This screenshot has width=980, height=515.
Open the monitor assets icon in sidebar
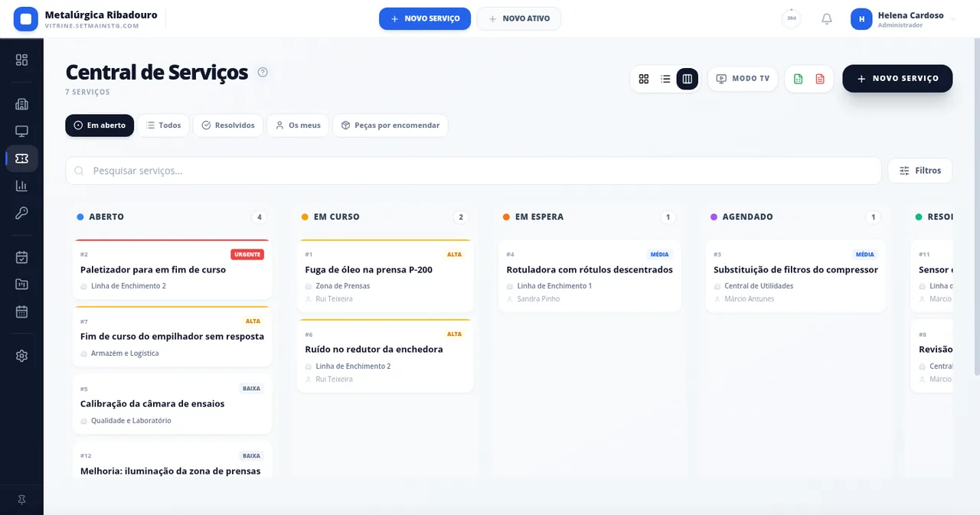click(x=21, y=131)
